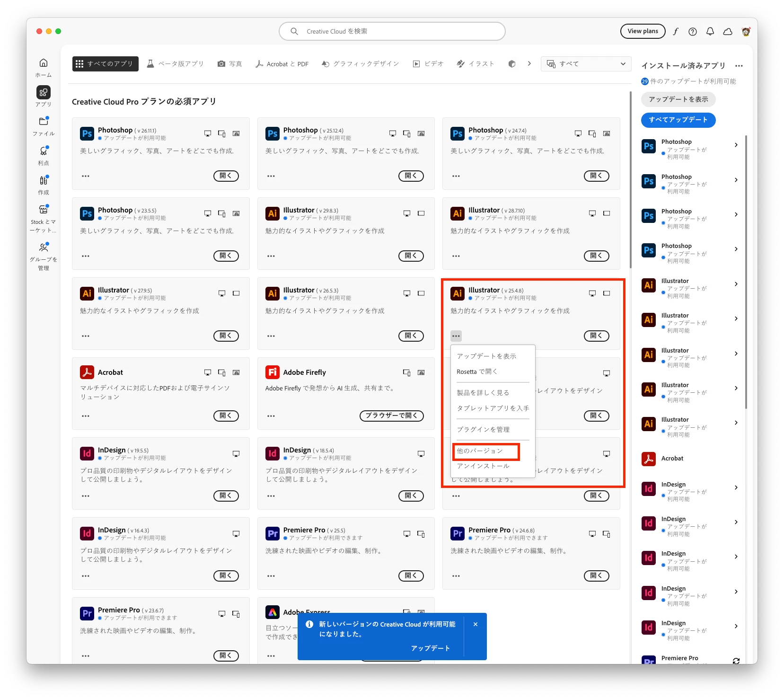Image resolution: width=784 pixels, height=699 pixels.
Task: Open more options on Photoshop v26.11.1 card
Action: pos(86,176)
